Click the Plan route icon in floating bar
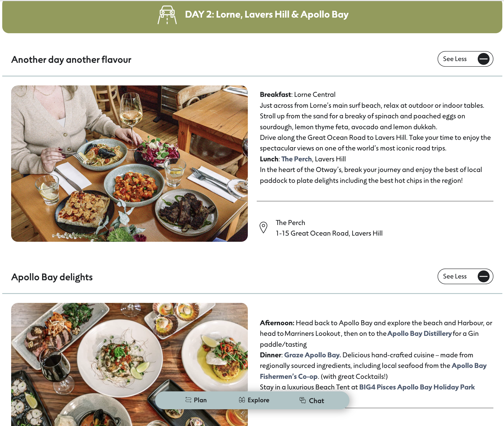The height and width of the screenshot is (426, 504). [188, 400]
